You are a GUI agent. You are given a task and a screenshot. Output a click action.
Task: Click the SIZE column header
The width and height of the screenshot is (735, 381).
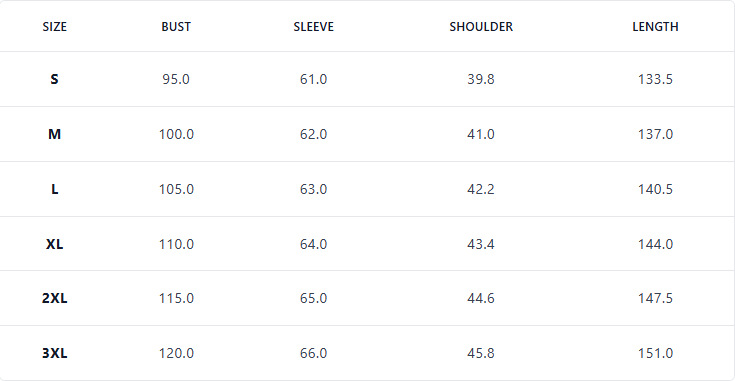click(x=54, y=27)
